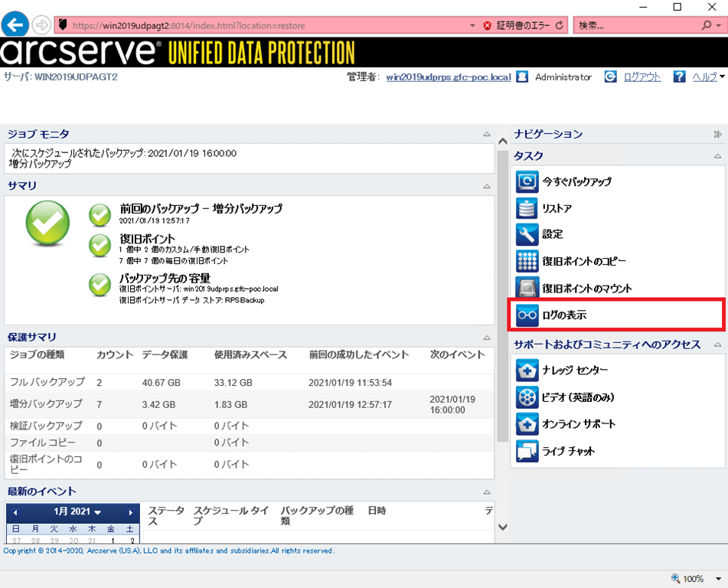Click the 検証バックアップ row label

coord(46,426)
